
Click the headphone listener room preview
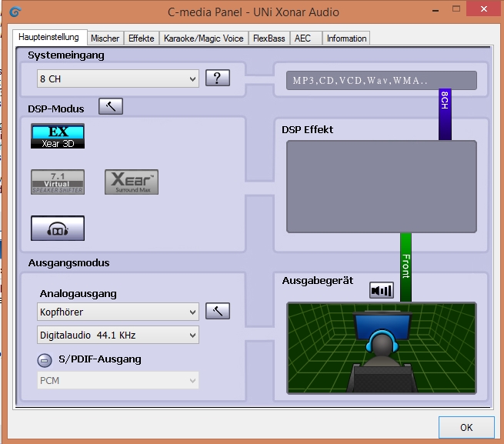(x=382, y=348)
